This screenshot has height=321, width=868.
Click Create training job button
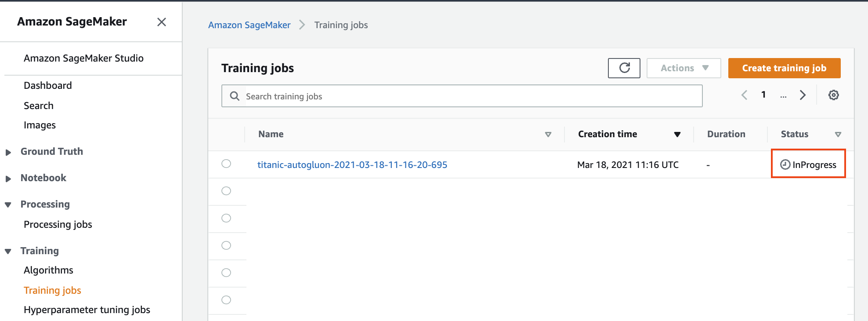(x=784, y=68)
